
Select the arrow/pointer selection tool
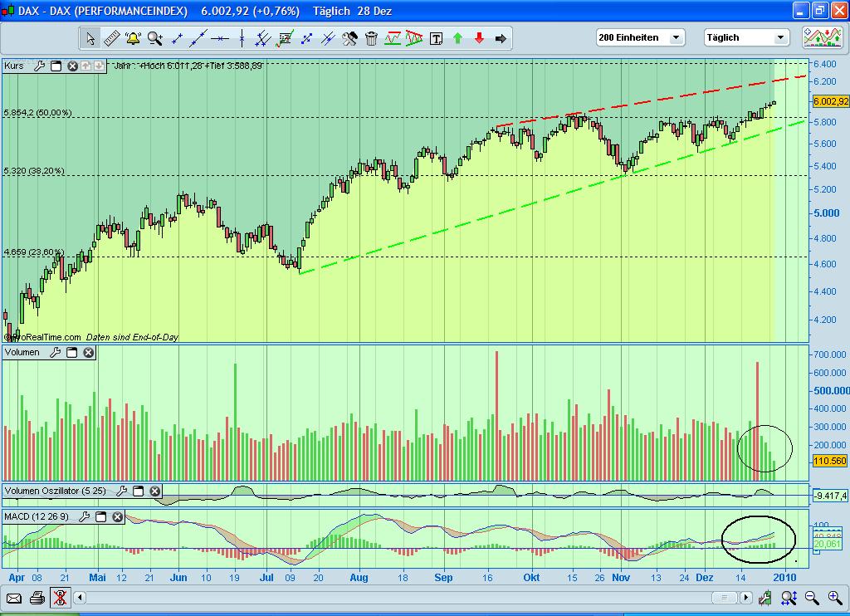90,38
